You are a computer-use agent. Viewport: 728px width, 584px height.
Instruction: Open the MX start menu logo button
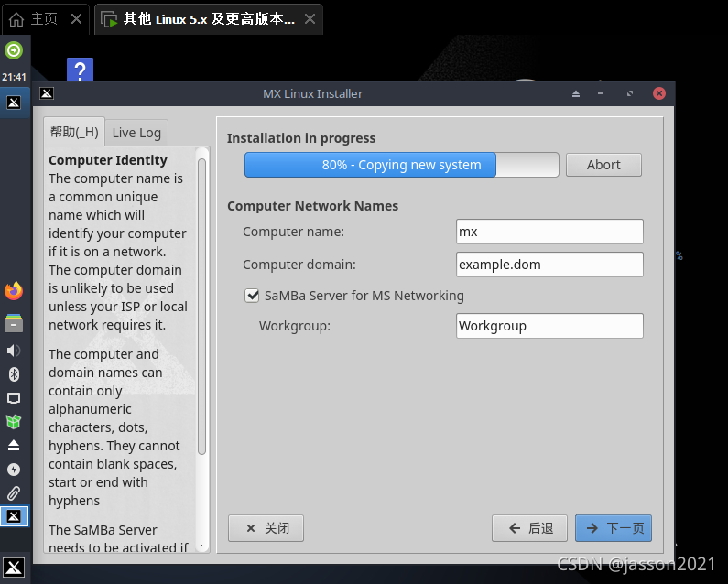tap(14, 568)
